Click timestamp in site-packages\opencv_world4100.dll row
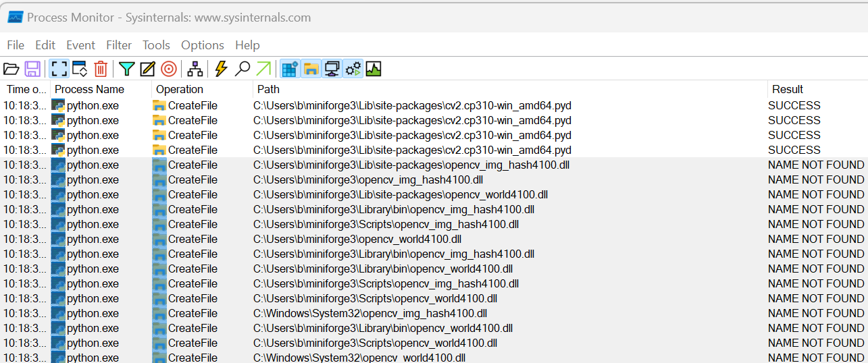The height and width of the screenshot is (363, 868). [x=25, y=194]
